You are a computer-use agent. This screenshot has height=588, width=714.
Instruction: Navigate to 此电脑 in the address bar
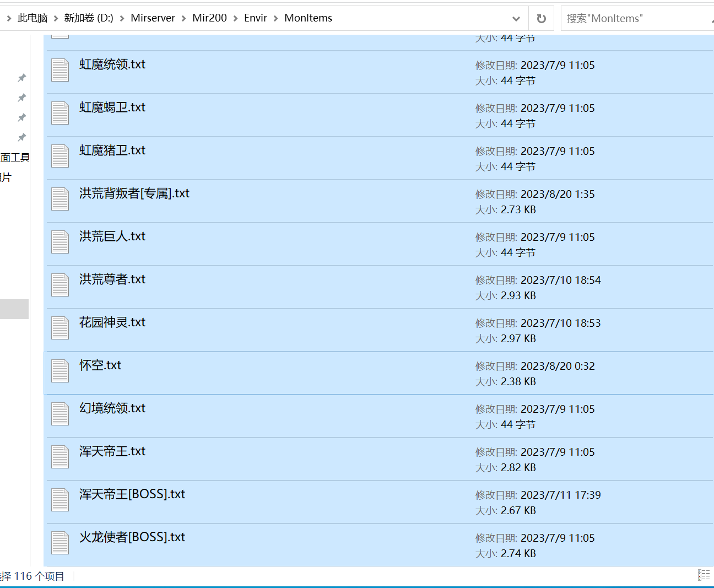pos(33,18)
